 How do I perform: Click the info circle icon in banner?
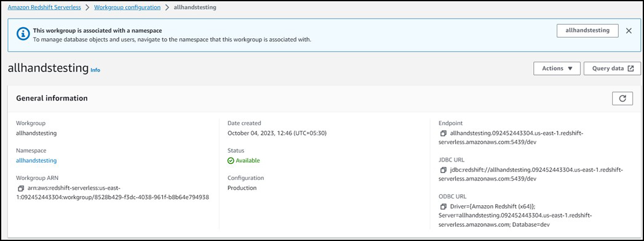tap(23, 34)
